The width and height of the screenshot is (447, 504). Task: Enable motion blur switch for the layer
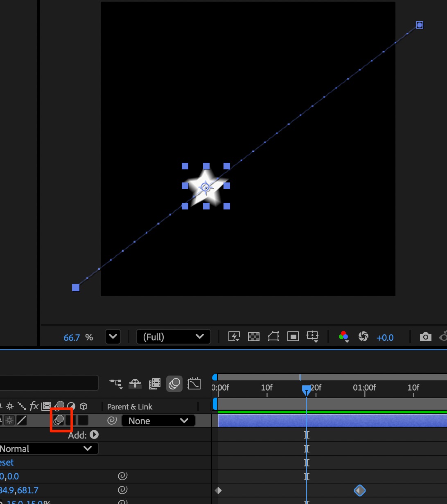60,420
